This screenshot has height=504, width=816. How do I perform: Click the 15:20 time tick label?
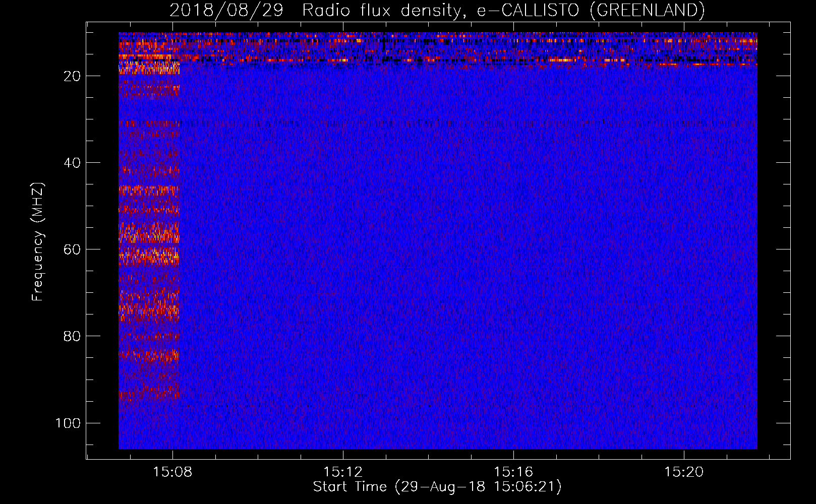pyautogui.click(x=684, y=472)
